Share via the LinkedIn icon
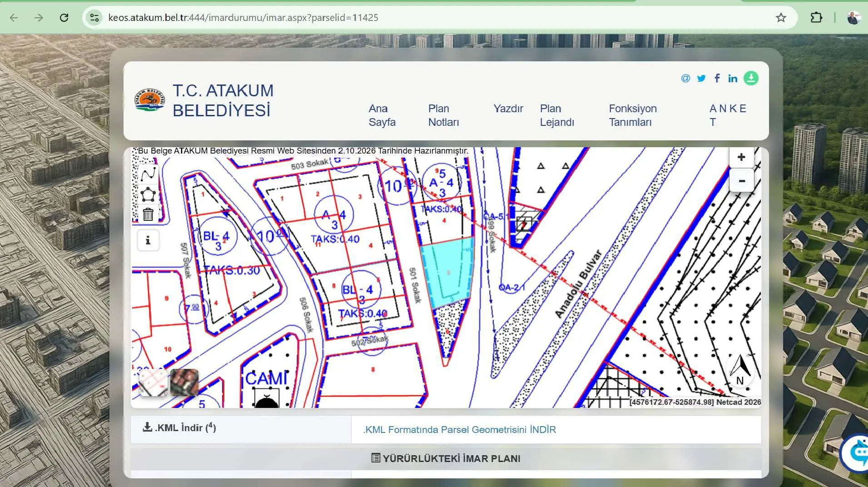Viewport: 868px width, 487px height. tap(732, 78)
